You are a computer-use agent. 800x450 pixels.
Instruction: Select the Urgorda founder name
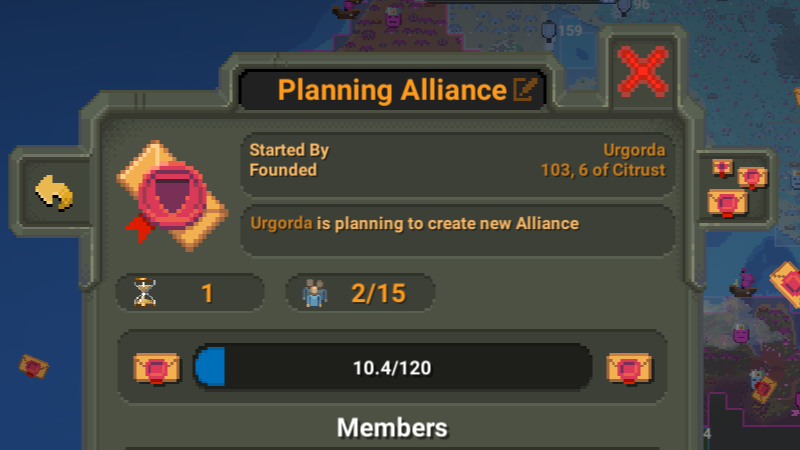click(x=634, y=150)
